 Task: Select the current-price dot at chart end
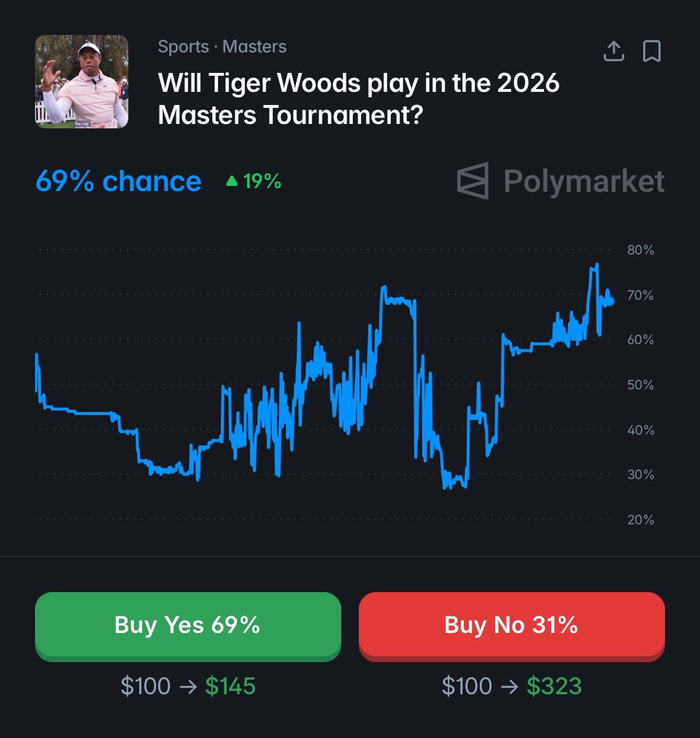(610, 301)
